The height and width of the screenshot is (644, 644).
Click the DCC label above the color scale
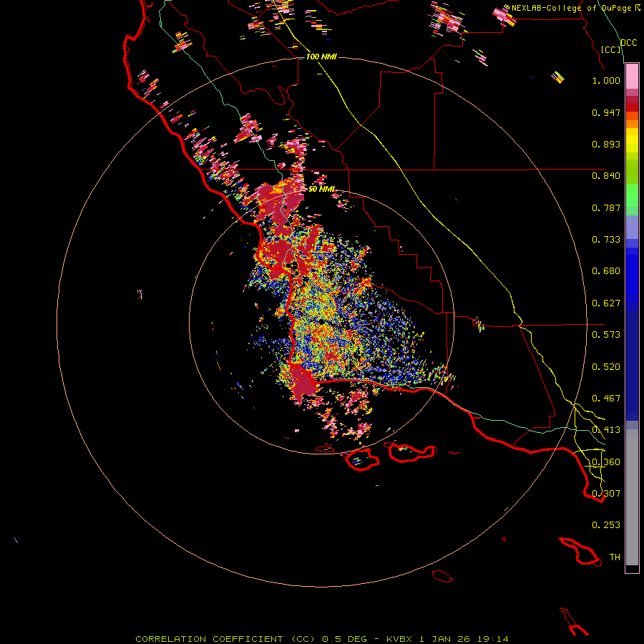(628, 43)
